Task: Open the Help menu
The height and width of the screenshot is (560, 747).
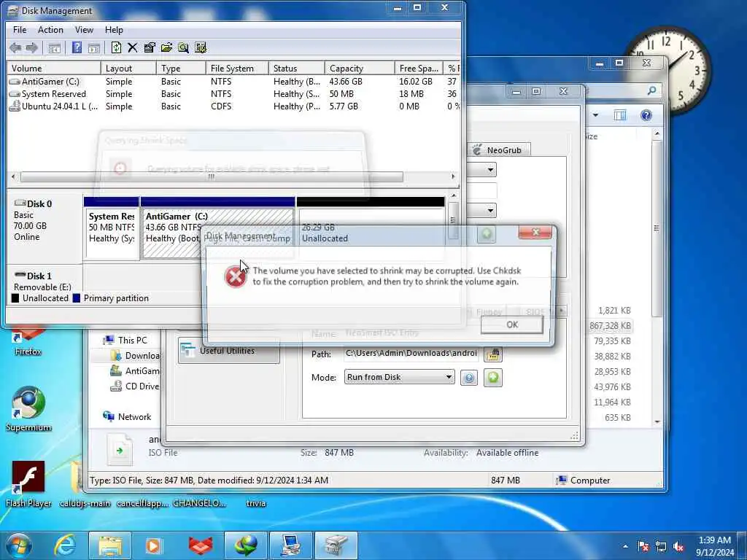Action: pyautogui.click(x=114, y=29)
